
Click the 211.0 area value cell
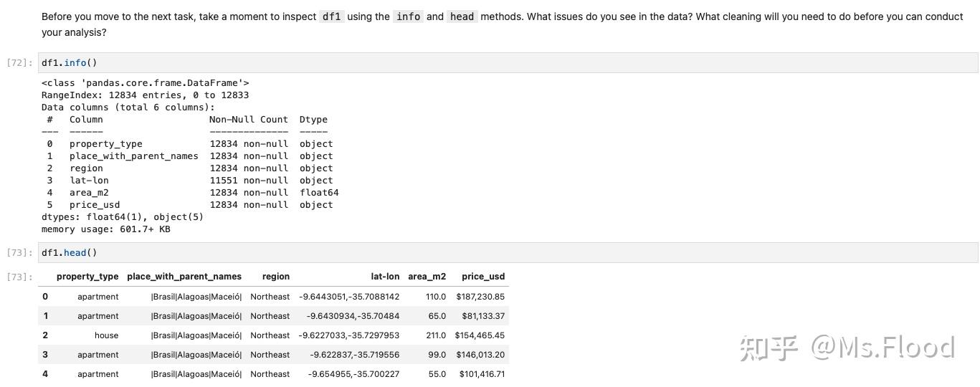(435, 335)
